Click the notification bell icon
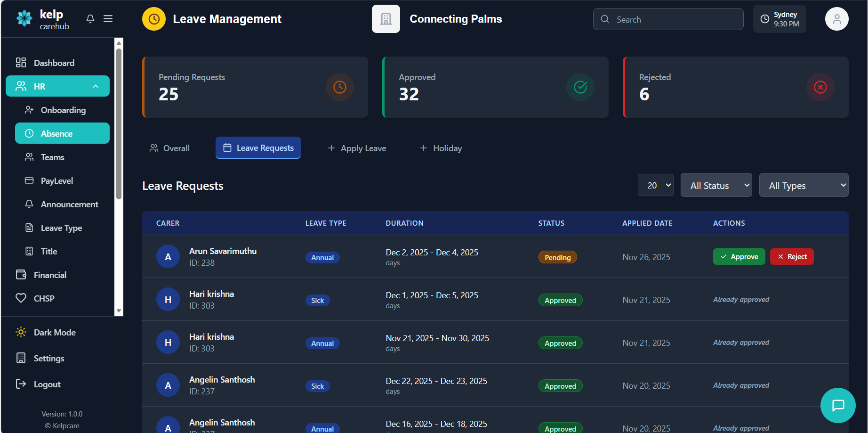Viewport: 868px width, 433px height. (90, 19)
